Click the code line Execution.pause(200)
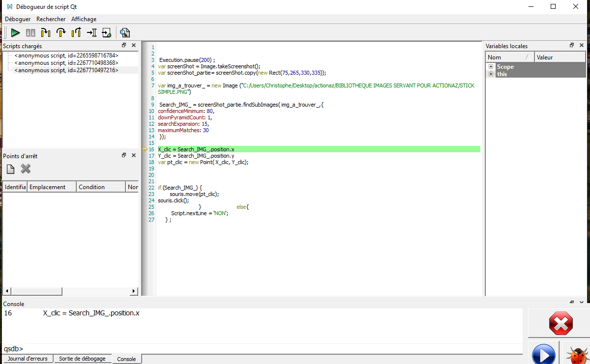590x364 pixels. pyautogui.click(x=187, y=59)
